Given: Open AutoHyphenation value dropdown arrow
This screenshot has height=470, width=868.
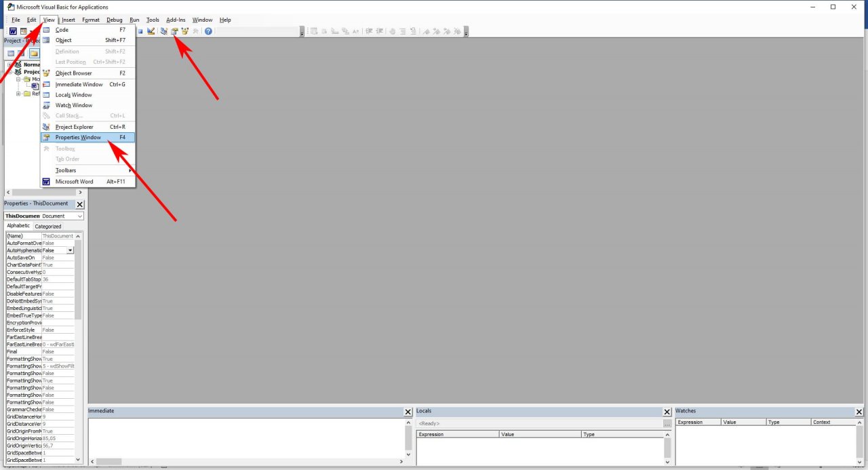Looking at the screenshot, I should click(70, 250).
